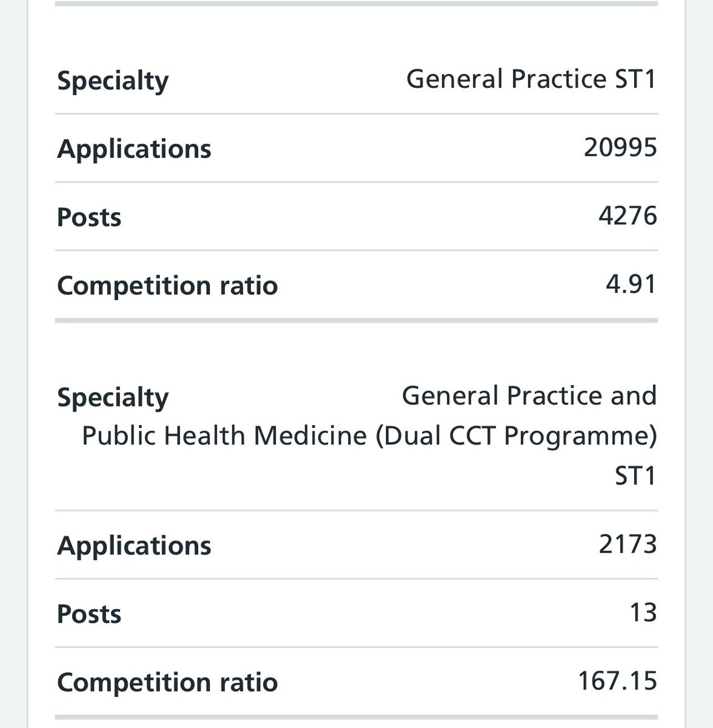Screen dimensions: 713x728
Task: Select the first Applications label
Action: click(x=134, y=149)
